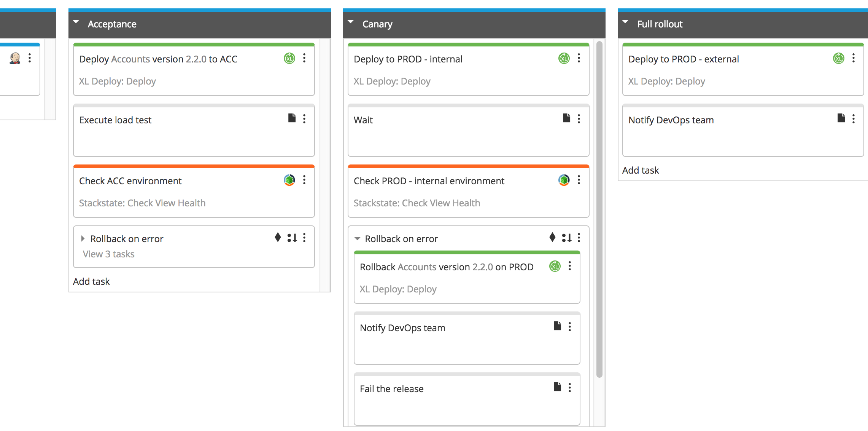868x431 pixels.
Task: Click XL Deploy: Deploy under Rollback Accounts
Action: (x=398, y=289)
